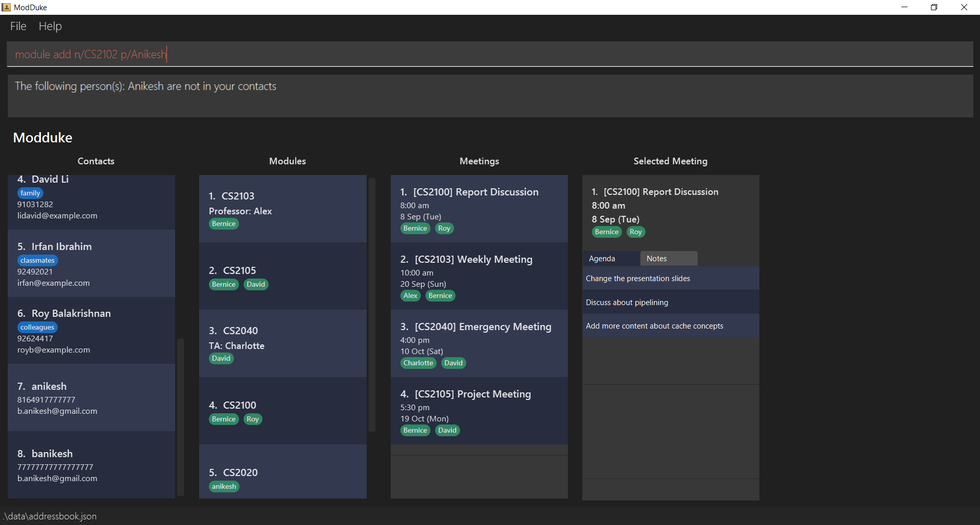Click the ModDuke app icon in title bar
This screenshot has width=980, height=525.
tap(7, 7)
